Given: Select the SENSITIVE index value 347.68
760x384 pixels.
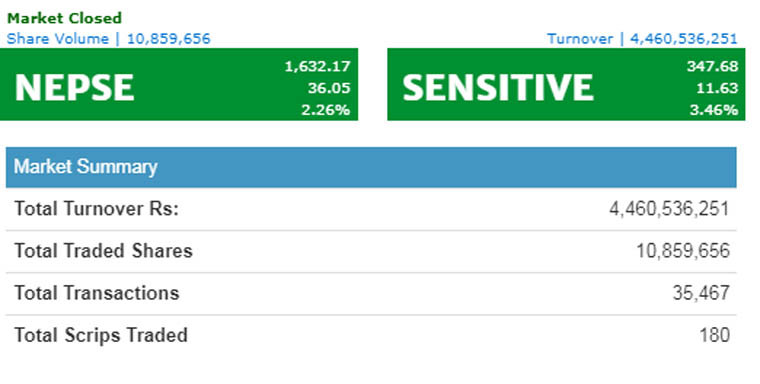Looking at the screenshot, I should [712, 66].
